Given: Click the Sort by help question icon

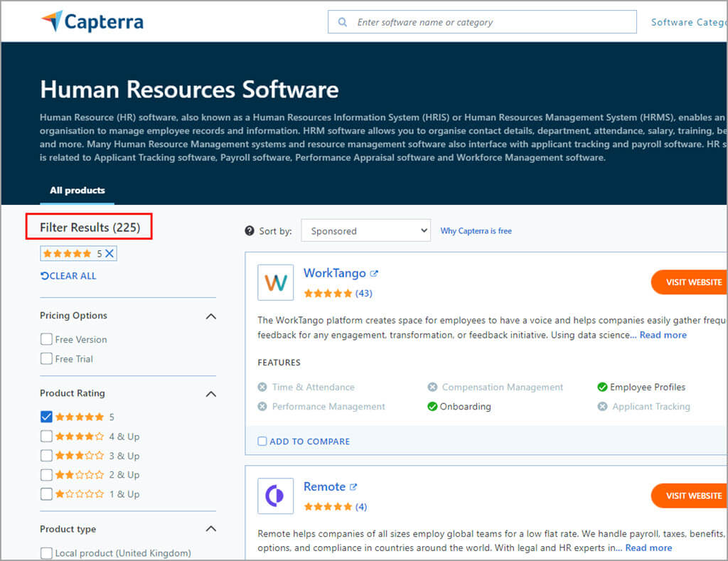Looking at the screenshot, I should tap(250, 231).
